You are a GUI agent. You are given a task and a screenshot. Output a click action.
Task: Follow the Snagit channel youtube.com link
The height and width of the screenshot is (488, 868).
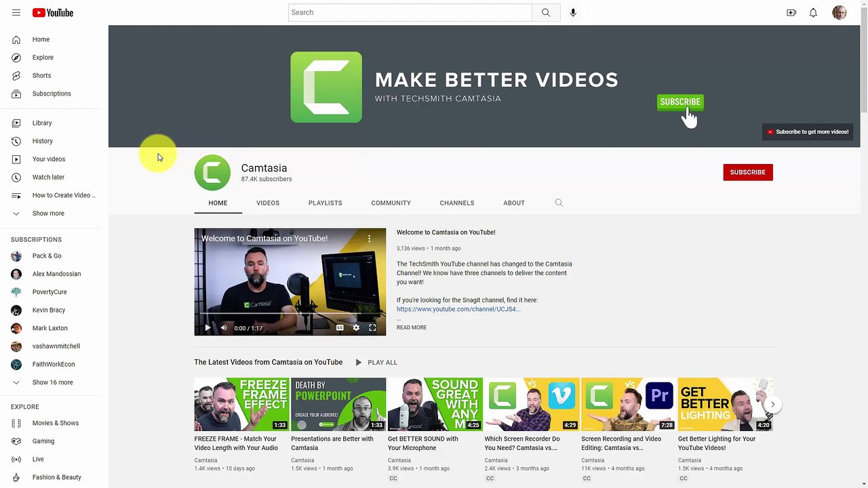458,309
